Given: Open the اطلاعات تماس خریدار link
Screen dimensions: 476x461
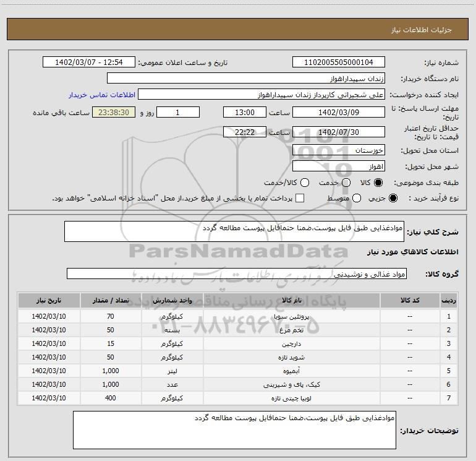Looking at the screenshot, I should 102,95.
